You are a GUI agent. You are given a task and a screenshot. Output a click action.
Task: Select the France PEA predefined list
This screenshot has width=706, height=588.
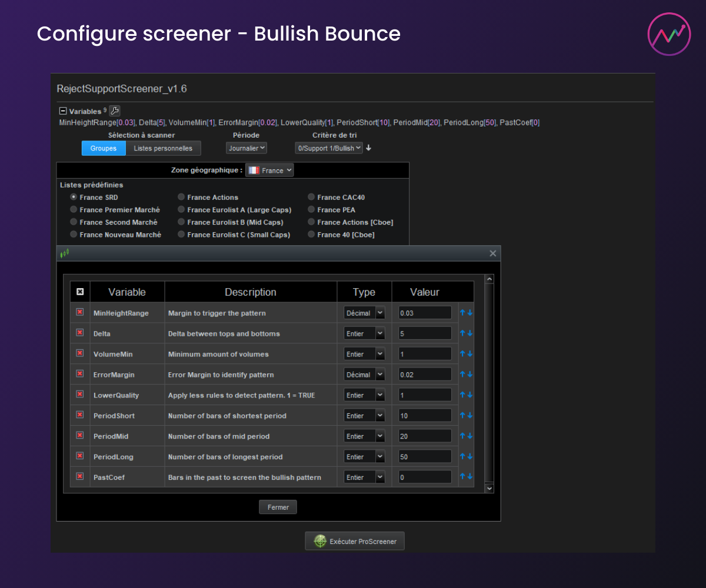tap(311, 209)
